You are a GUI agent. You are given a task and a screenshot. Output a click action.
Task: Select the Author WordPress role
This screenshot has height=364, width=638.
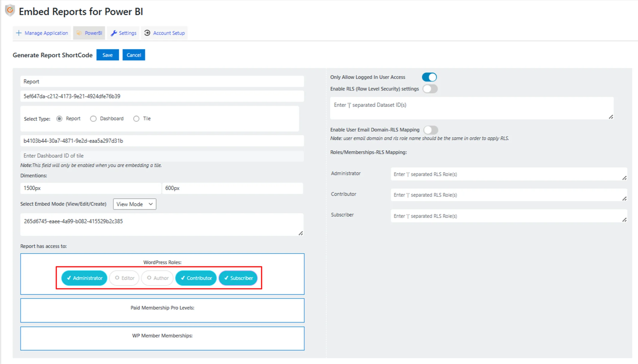pos(157,278)
